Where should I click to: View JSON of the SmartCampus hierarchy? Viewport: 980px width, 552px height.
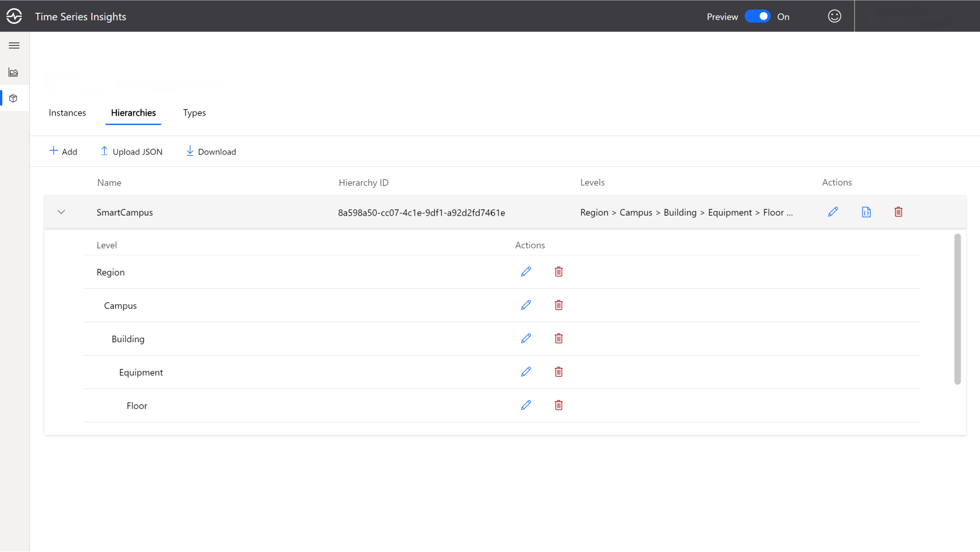click(x=866, y=212)
